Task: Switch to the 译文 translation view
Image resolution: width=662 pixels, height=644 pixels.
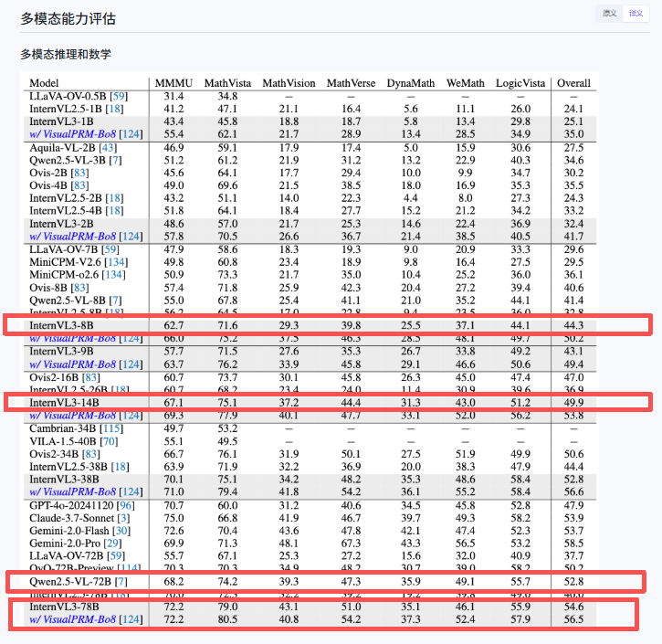Action: (636, 13)
